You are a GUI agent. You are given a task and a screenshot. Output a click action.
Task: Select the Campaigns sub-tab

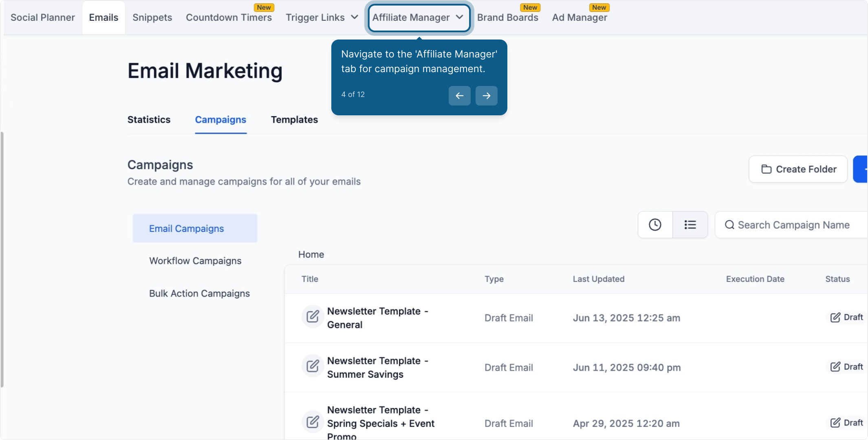(220, 120)
